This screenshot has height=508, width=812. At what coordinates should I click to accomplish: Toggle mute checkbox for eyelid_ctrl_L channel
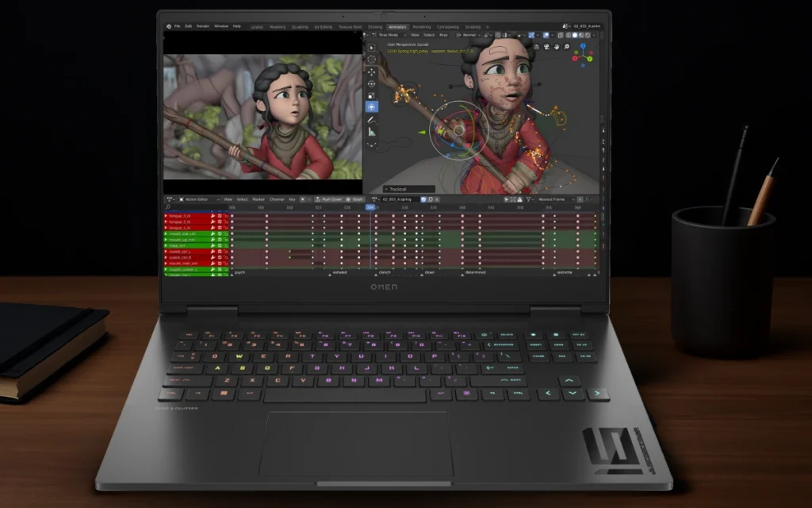pyautogui.click(x=220, y=252)
